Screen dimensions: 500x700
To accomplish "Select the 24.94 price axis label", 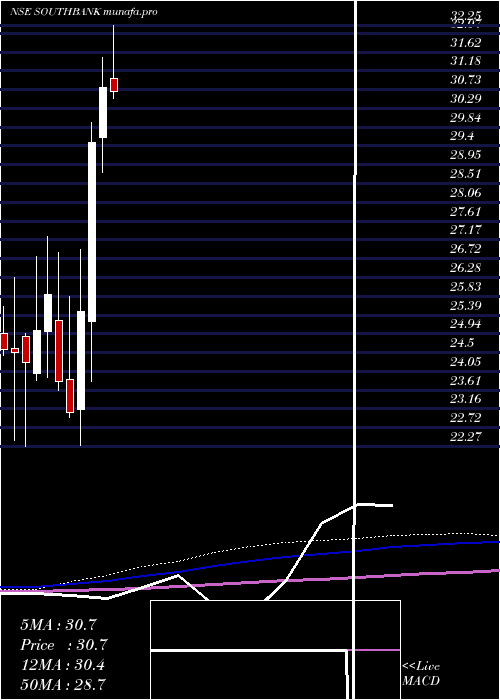I will tap(466, 324).
